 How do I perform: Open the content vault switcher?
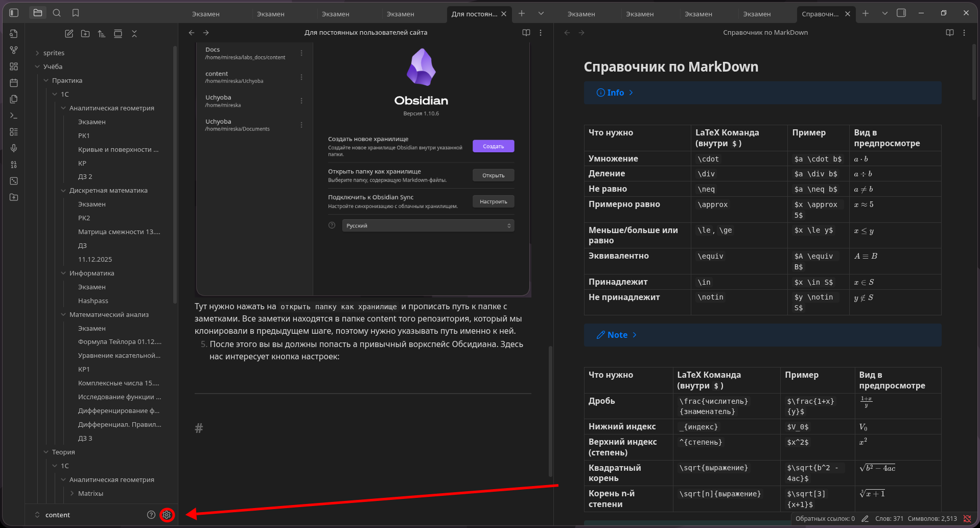coord(57,515)
